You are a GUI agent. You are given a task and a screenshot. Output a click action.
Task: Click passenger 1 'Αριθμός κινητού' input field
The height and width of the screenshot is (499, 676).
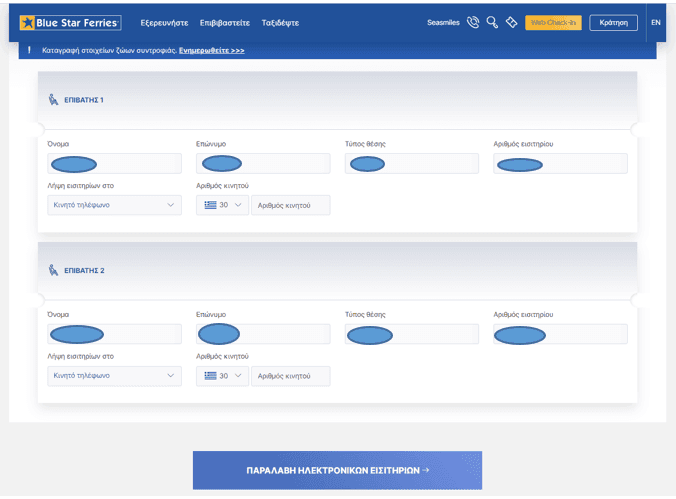coord(290,205)
